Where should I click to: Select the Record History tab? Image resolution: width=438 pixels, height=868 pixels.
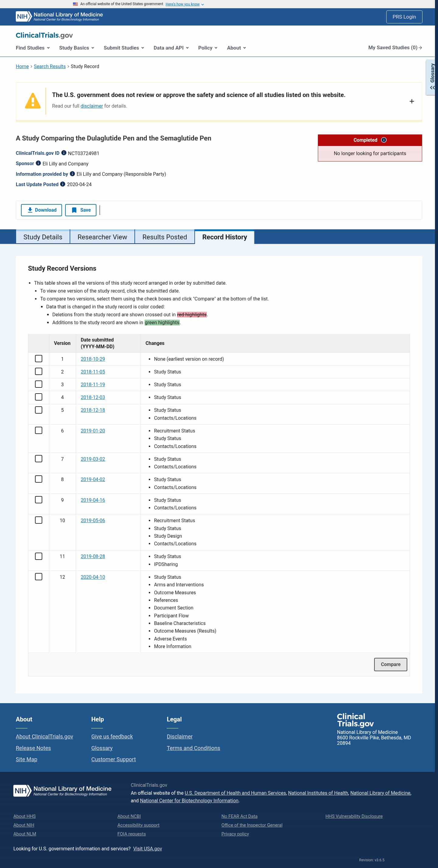pyautogui.click(x=224, y=237)
